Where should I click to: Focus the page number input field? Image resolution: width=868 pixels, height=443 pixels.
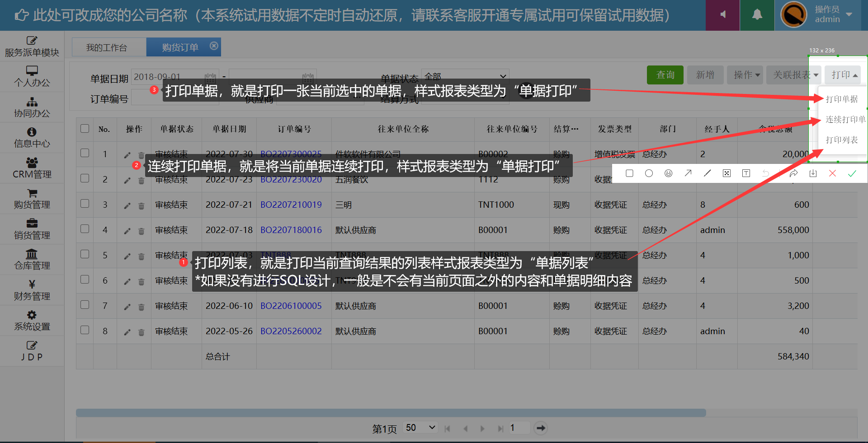(x=519, y=427)
